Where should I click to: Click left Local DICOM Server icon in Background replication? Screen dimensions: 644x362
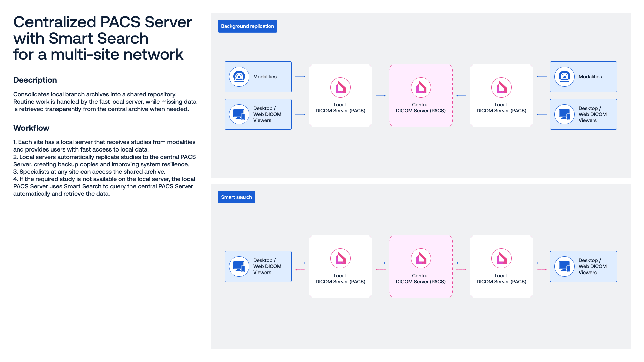tap(340, 87)
